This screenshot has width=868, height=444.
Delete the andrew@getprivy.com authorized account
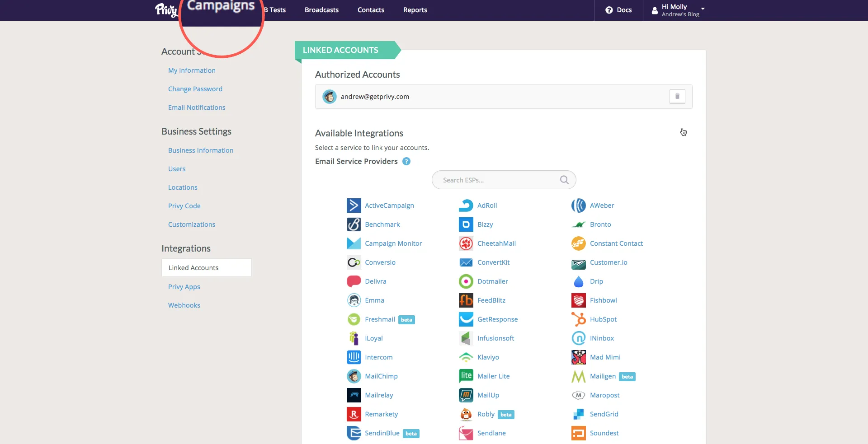coord(677,96)
